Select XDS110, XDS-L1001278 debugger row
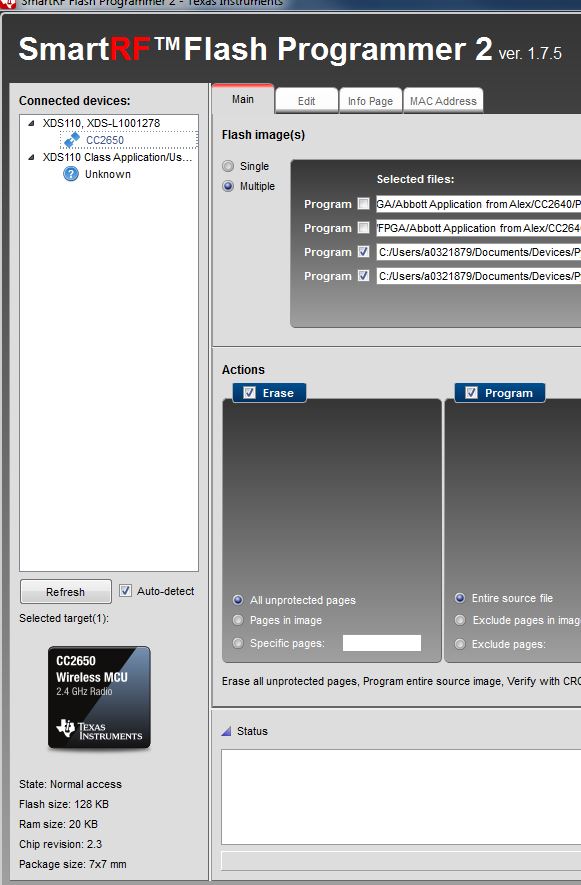 coord(101,123)
